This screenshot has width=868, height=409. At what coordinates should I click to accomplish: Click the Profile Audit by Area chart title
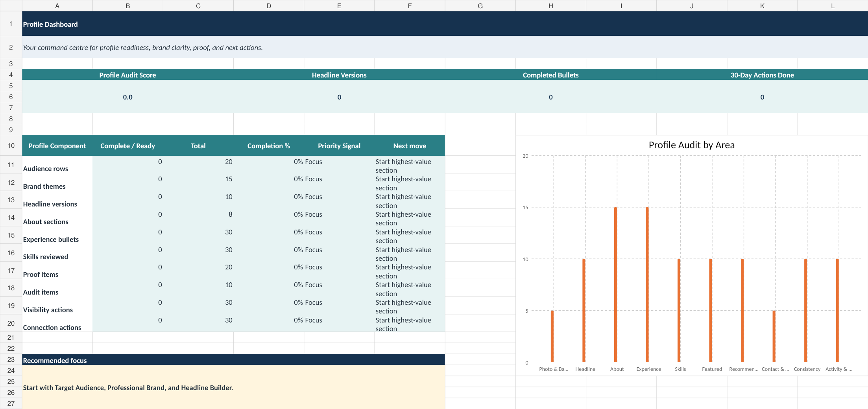coord(691,145)
